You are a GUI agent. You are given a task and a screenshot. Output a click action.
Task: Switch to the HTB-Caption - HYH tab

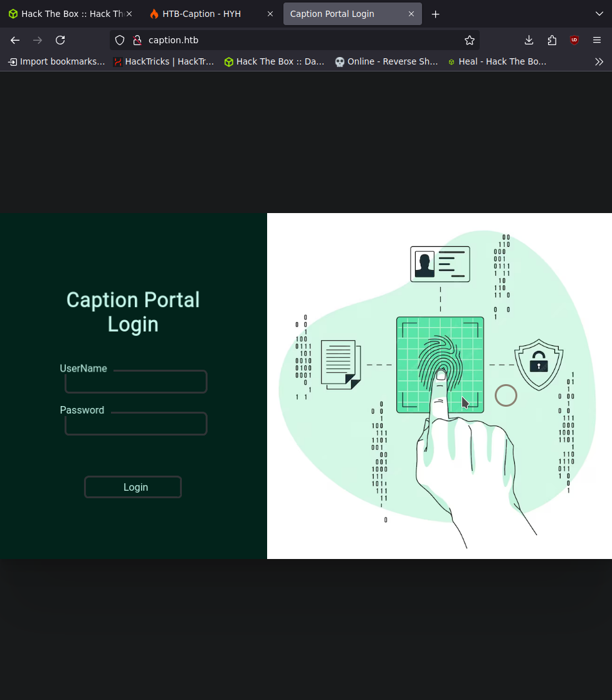click(x=201, y=14)
